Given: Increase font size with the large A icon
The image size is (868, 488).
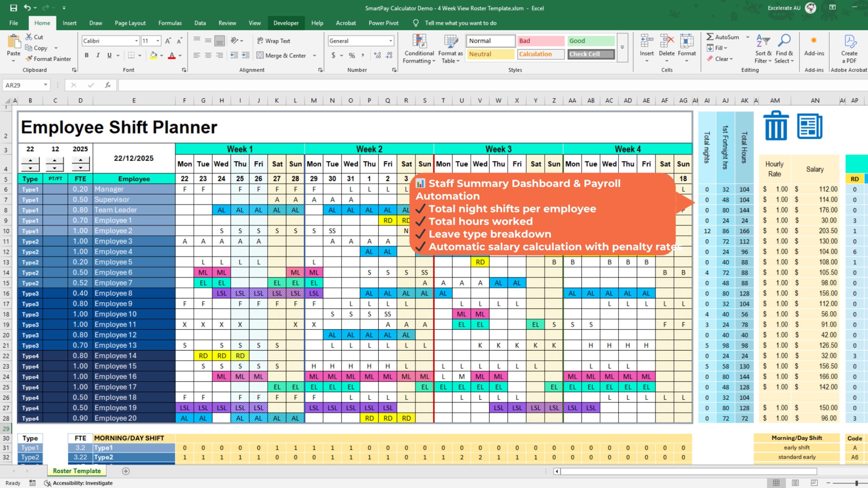Looking at the screenshot, I should point(168,41).
